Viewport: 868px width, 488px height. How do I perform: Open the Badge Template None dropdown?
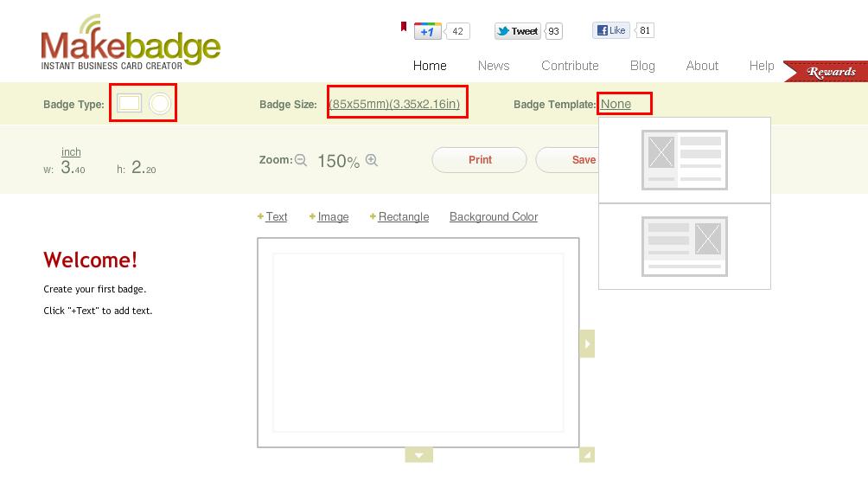pos(616,104)
